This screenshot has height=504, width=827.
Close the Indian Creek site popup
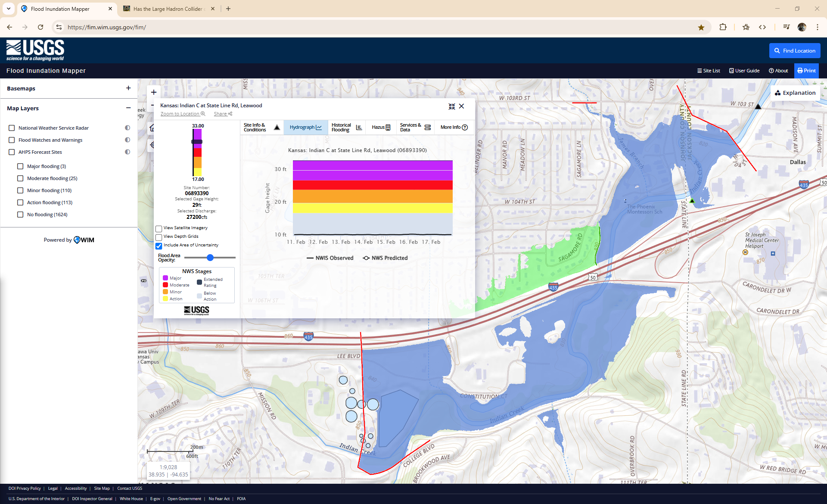tap(462, 106)
